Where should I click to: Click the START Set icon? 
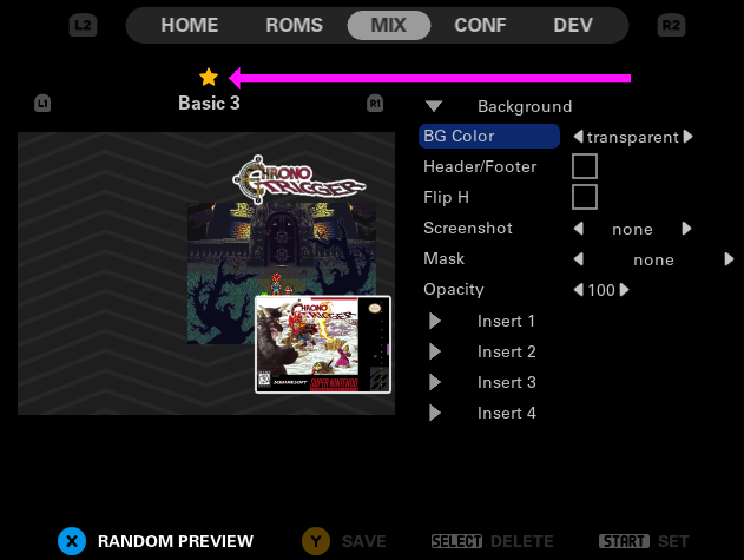(624, 541)
